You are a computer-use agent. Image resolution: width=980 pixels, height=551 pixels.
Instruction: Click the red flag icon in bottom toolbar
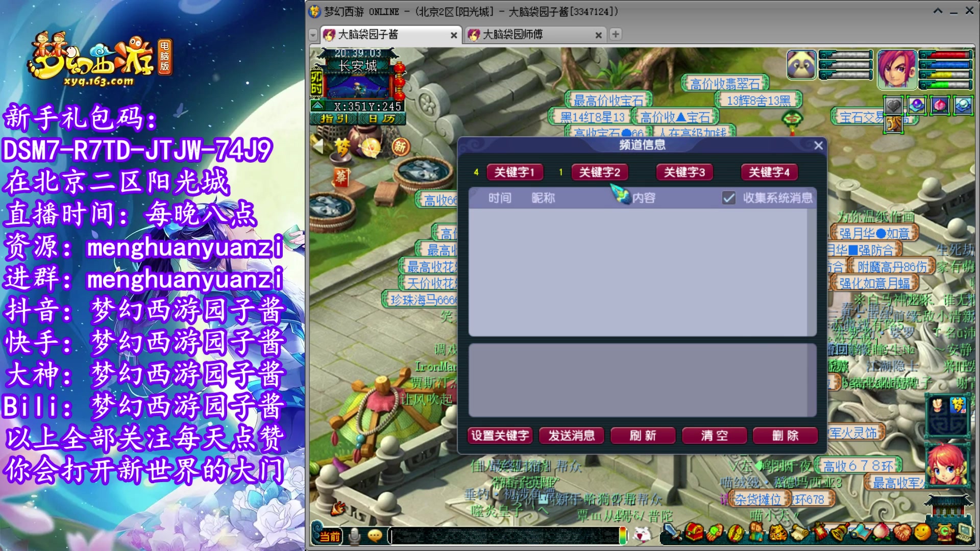tap(820, 532)
